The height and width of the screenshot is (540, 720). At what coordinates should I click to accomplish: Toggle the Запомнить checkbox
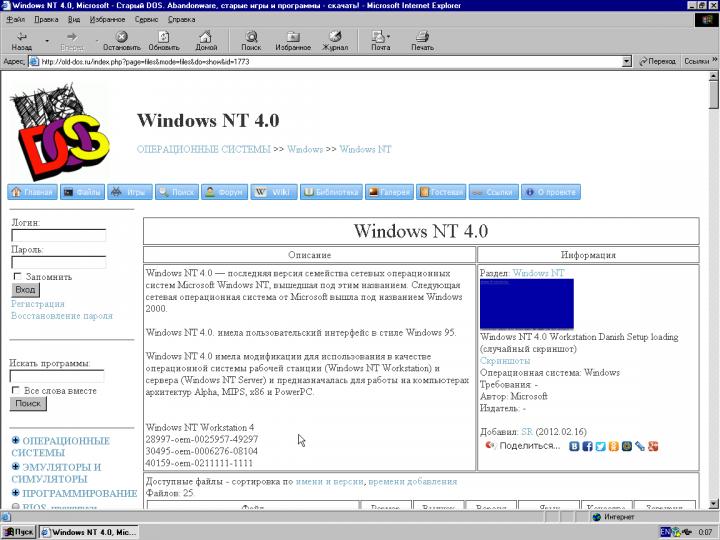[x=17, y=276]
